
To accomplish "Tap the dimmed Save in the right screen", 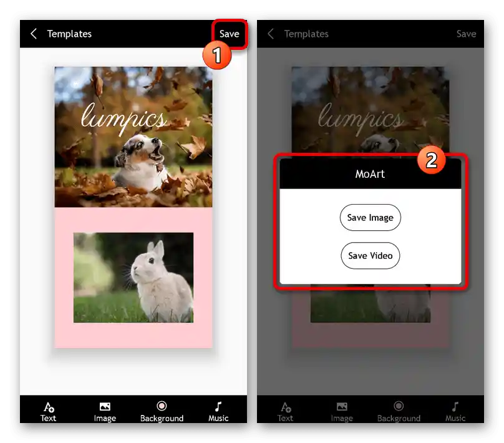I will pyautogui.click(x=466, y=34).
